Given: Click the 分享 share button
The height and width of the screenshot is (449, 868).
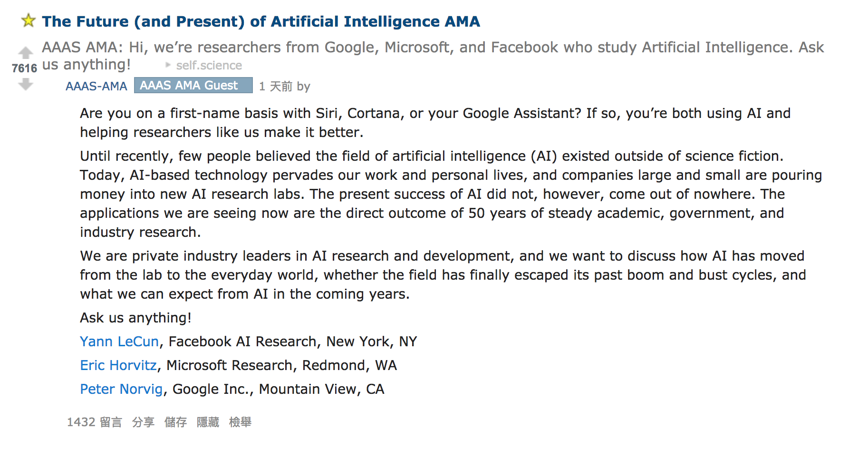Looking at the screenshot, I should [x=143, y=422].
